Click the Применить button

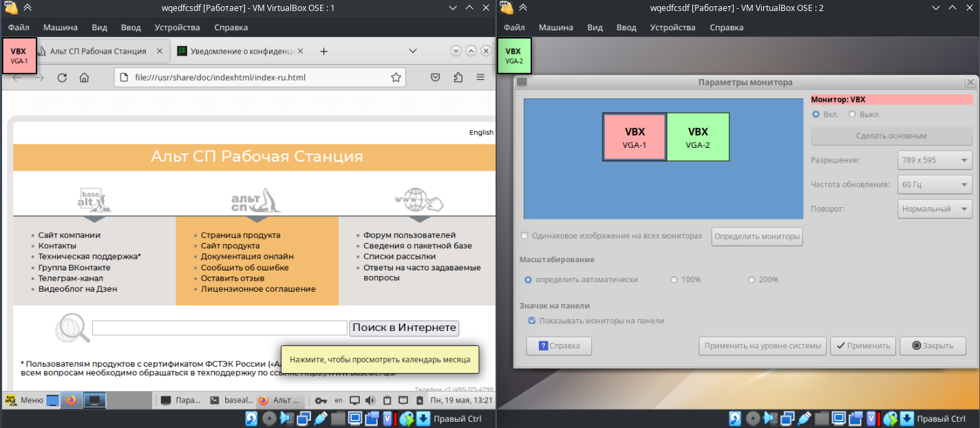(863, 346)
